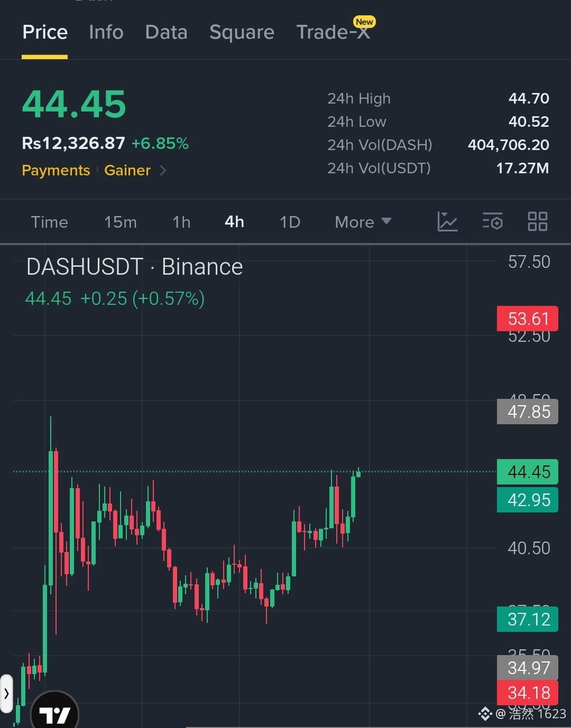
Task: Click the +6.85% change value
Action: click(x=160, y=143)
